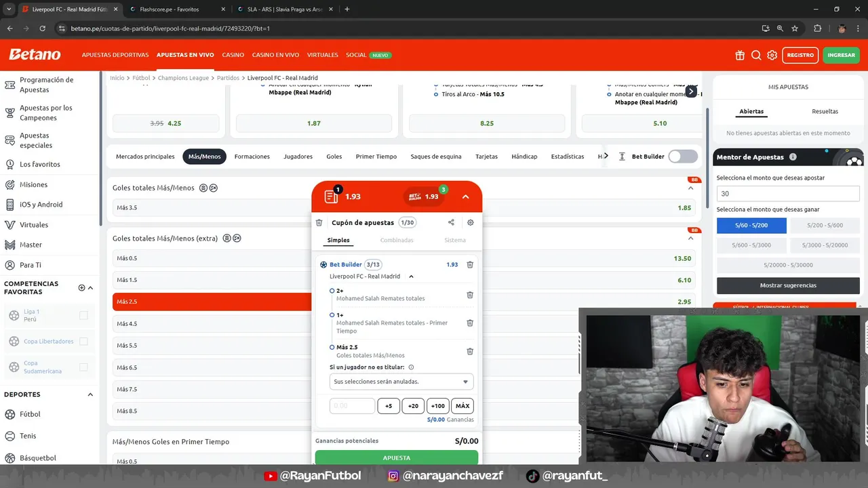868x488 pixels.
Task: Open the Combinadas coupon tab
Action: click(x=397, y=240)
